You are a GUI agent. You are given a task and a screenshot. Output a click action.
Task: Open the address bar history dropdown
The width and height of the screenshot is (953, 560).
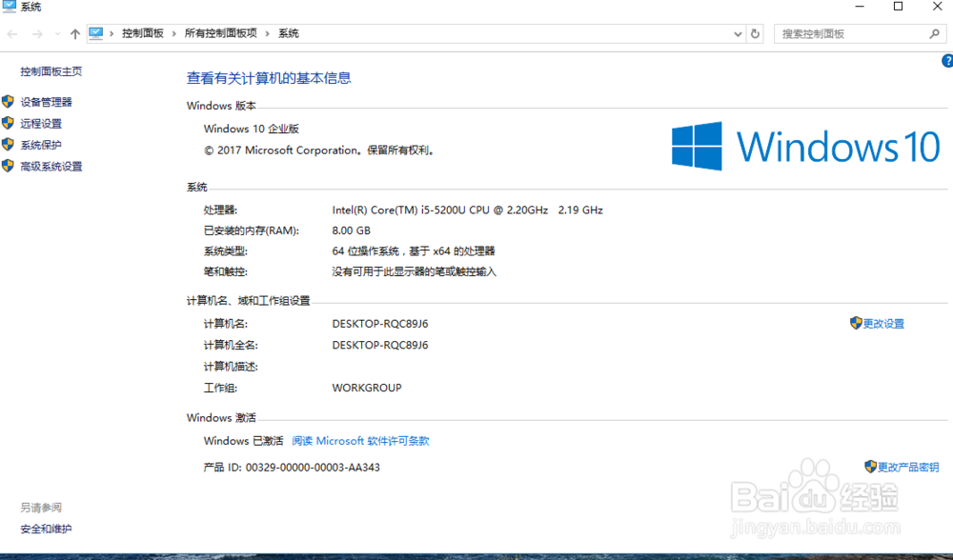[x=738, y=34]
